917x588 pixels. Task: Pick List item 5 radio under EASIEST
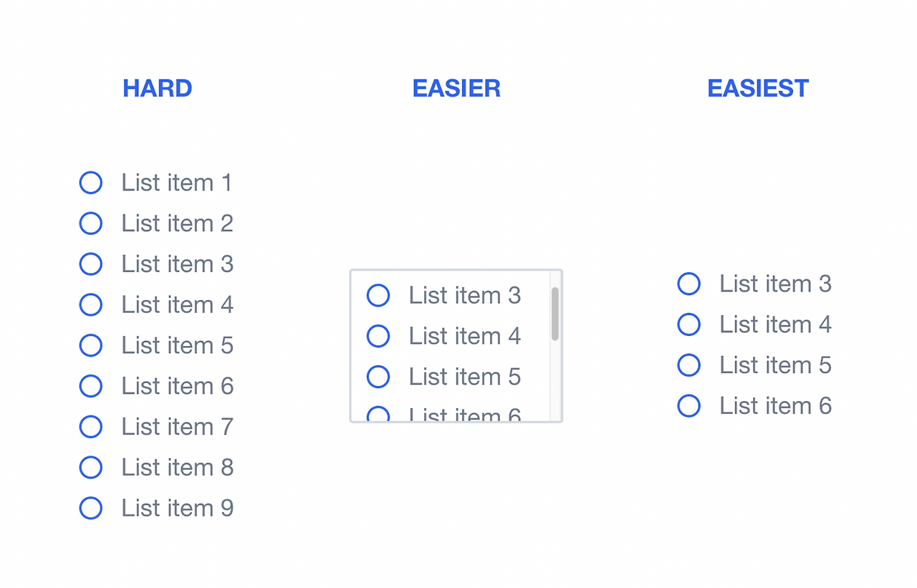point(689,365)
